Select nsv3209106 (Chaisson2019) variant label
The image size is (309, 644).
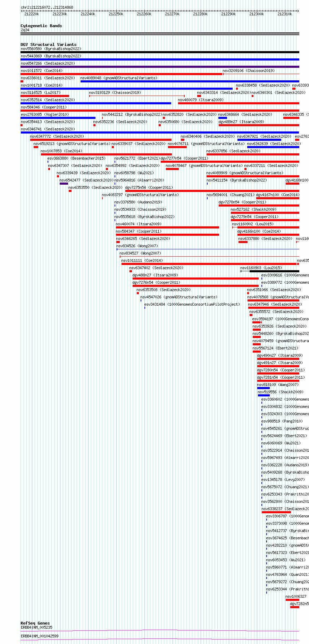coord(249,71)
